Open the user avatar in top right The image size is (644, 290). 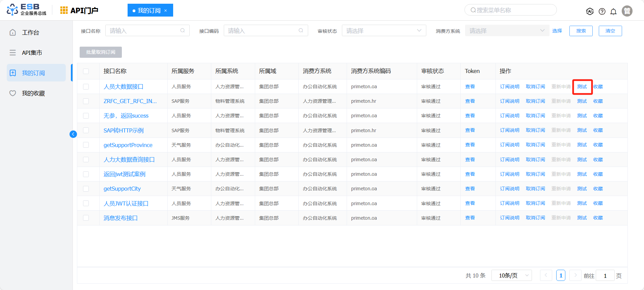pos(627,11)
